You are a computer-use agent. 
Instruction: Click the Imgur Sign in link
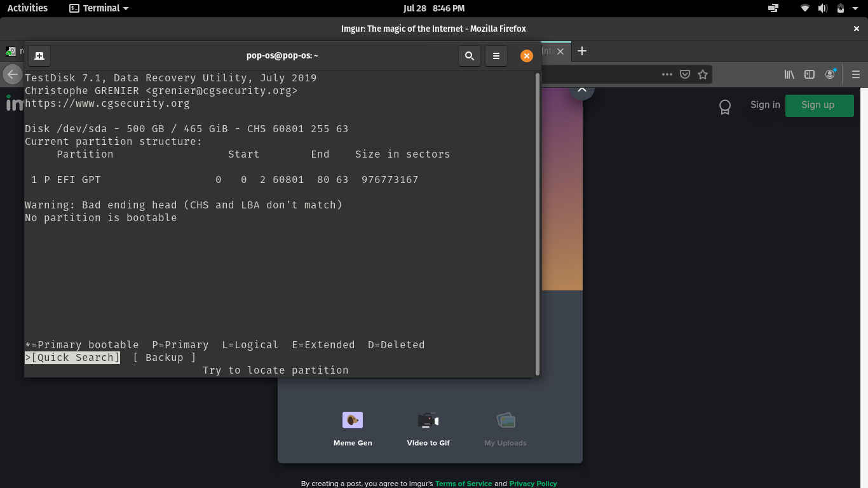765,105
